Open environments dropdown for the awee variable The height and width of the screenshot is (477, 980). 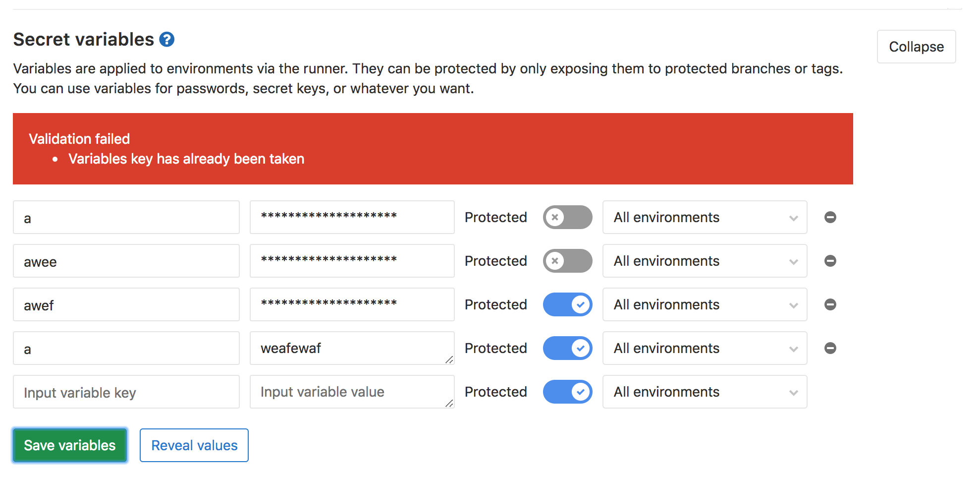(x=705, y=261)
